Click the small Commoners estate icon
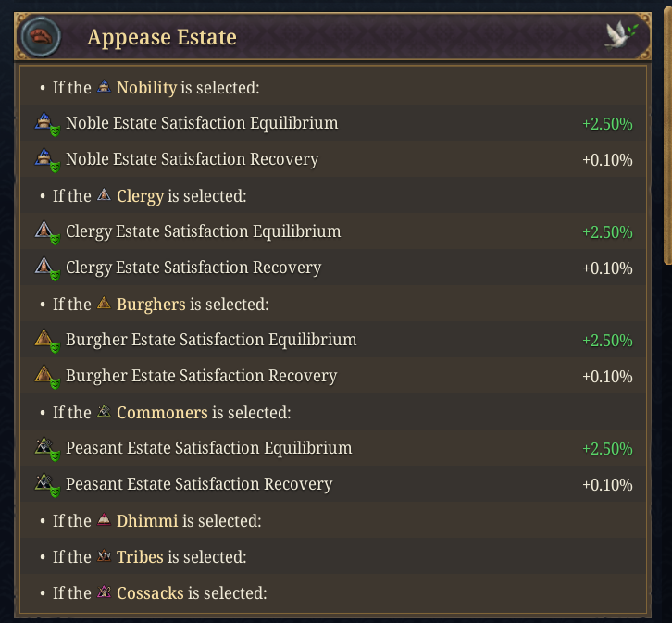The image size is (672, 623). tap(104, 413)
